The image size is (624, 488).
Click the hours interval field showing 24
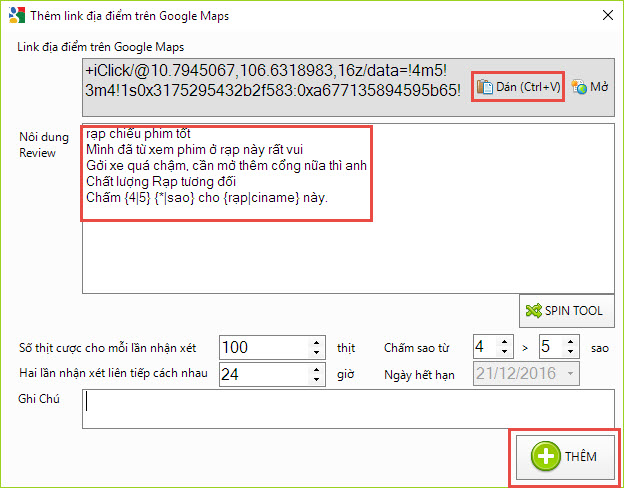point(264,374)
